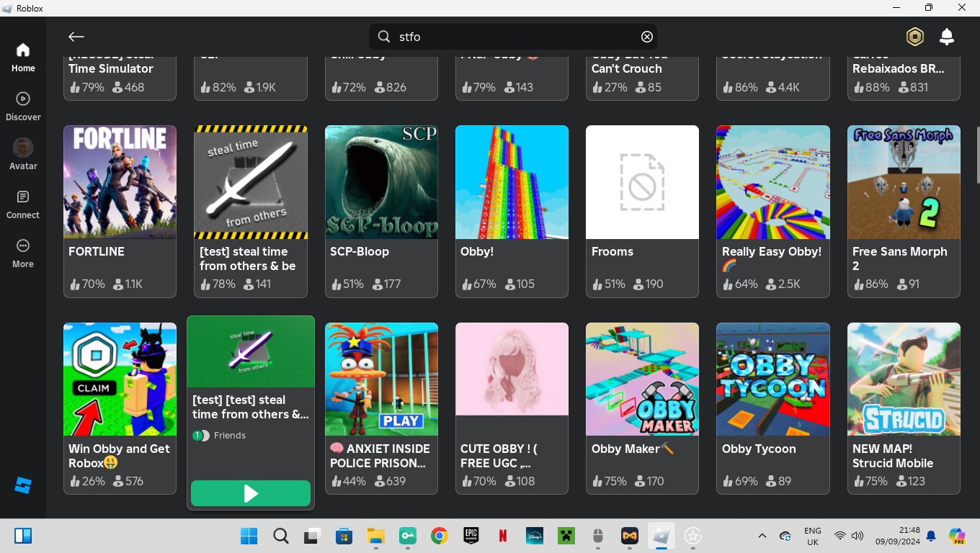The height and width of the screenshot is (553, 980).
Task: Open the Obby Maker thumbnail
Action: pos(642,379)
